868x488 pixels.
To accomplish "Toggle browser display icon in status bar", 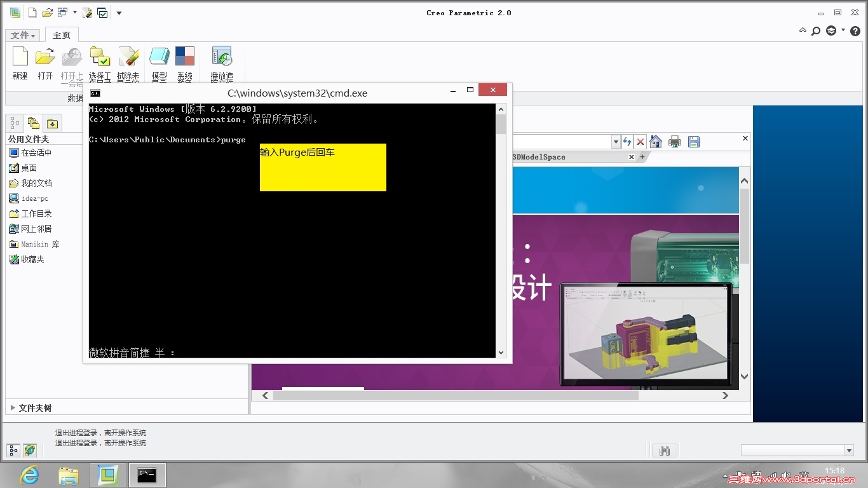I will tap(29, 451).
